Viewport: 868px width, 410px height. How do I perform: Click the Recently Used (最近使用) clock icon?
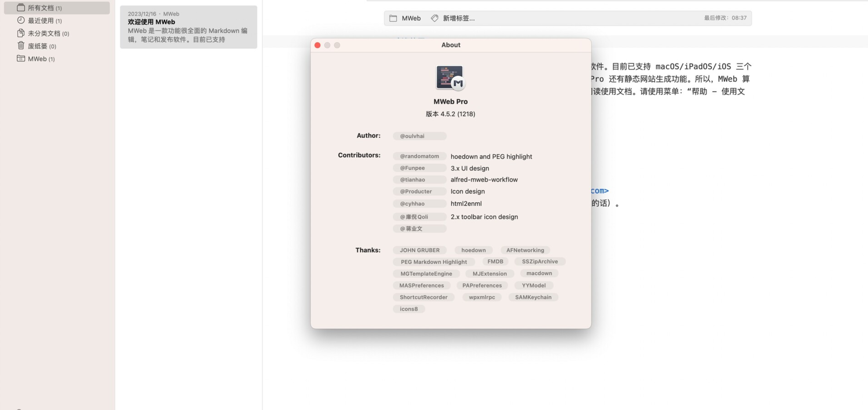tap(21, 20)
